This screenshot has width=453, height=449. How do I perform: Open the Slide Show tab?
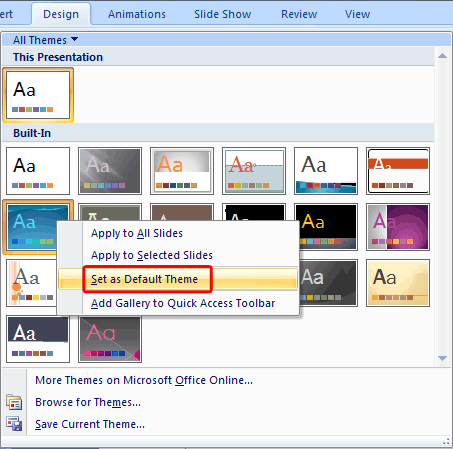[x=222, y=14]
